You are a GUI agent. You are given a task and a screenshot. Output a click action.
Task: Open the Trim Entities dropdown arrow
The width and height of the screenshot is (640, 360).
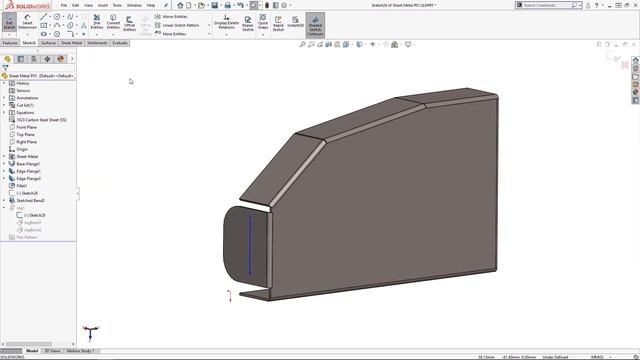pyautogui.click(x=97, y=34)
